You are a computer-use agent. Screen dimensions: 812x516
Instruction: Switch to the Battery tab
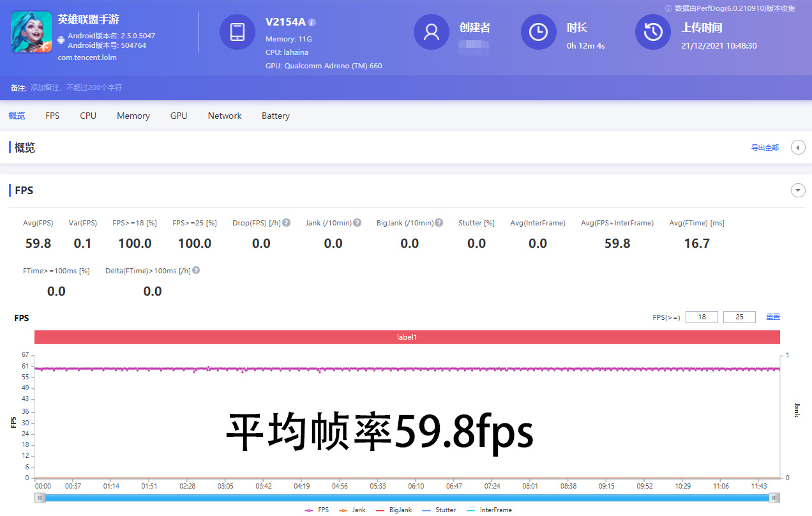(275, 116)
